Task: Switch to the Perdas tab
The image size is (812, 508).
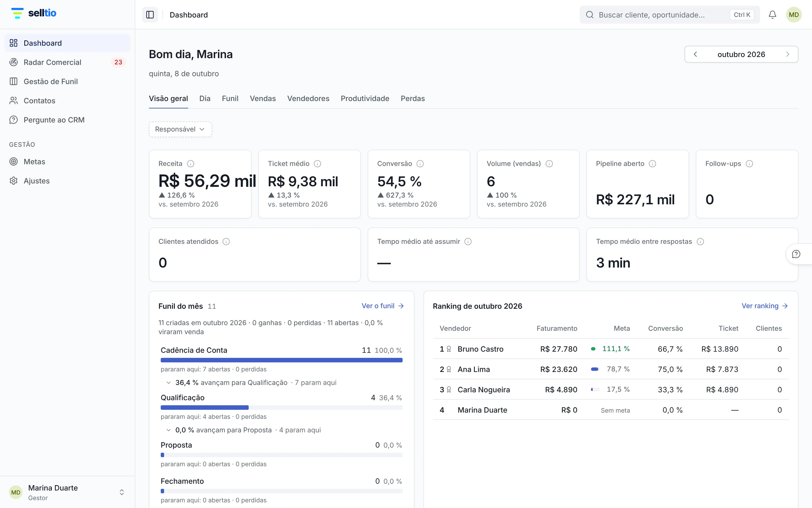Action: tap(413, 98)
